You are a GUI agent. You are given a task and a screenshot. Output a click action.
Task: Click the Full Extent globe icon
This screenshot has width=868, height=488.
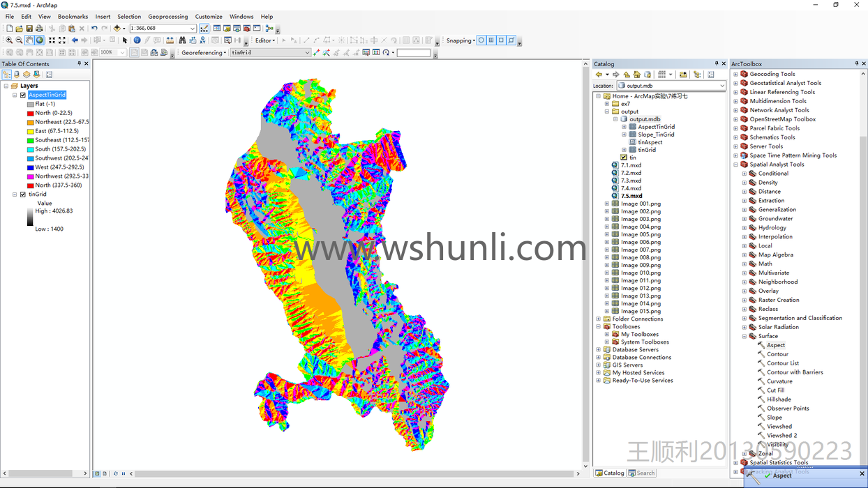click(x=39, y=40)
